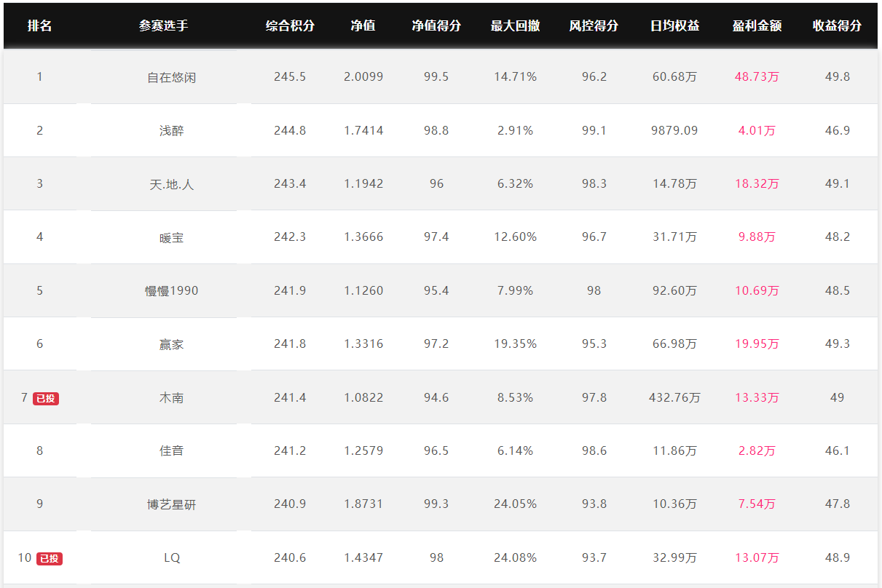
Task: Sort by 综合积分 column header
Action: pos(290,25)
